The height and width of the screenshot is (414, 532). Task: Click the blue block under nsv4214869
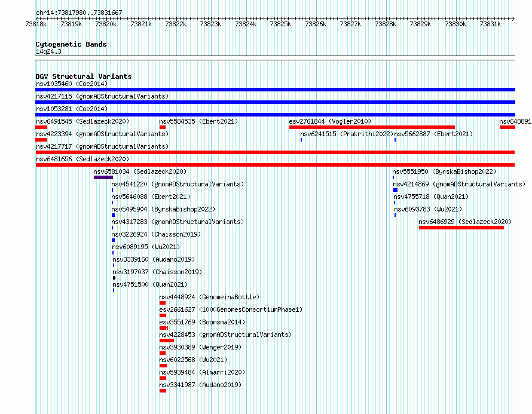(395, 190)
